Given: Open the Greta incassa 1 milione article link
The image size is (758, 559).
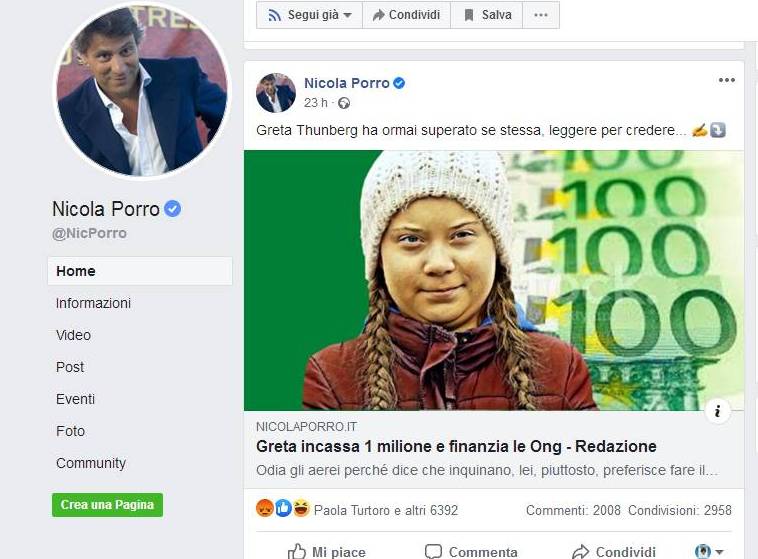Looking at the screenshot, I should coord(456,446).
